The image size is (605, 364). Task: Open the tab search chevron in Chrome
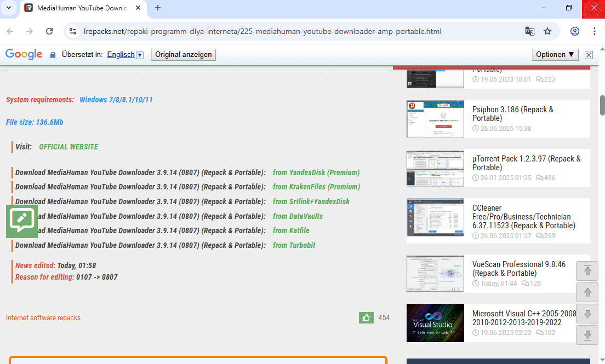pos(8,8)
